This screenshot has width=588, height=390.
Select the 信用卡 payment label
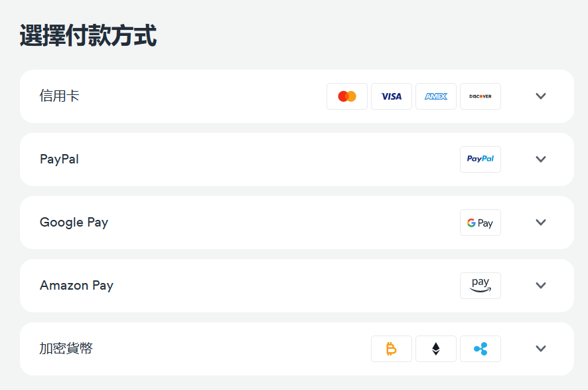coord(60,96)
